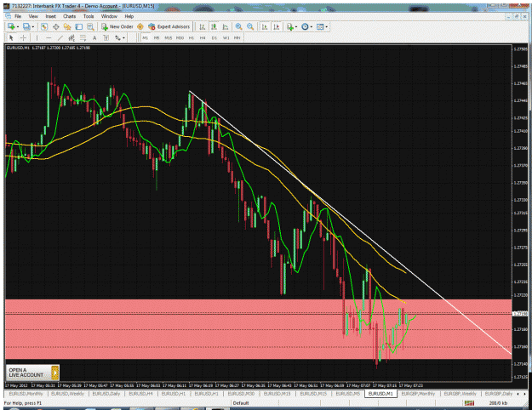Switch timeframe to M5
This screenshot has width=532, height=410.
click(157, 38)
